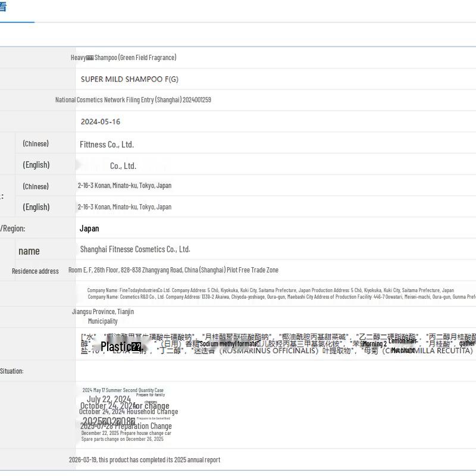Click 'December 22, 2025 Prepare house change car'
The image size is (476, 476).
coord(126,433)
